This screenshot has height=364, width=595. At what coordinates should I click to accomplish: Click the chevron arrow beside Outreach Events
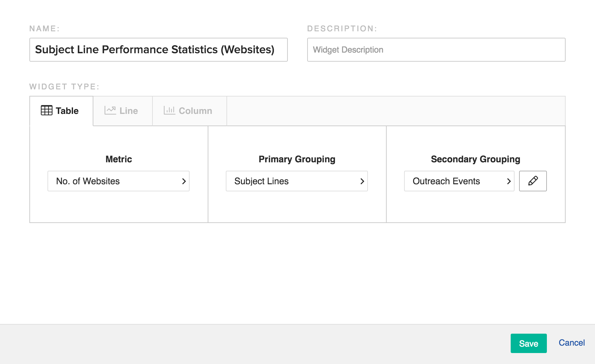click(509, 181)
